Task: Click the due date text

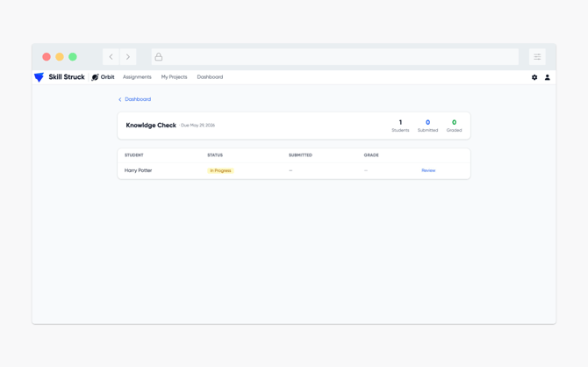Action: (x=197, y=126)
